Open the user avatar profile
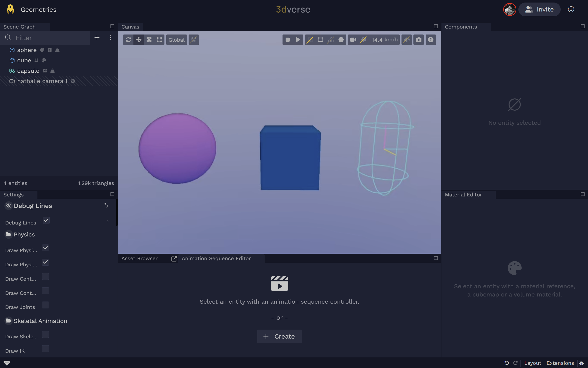Viewport: 588px width, 368px height. (509, 9)
